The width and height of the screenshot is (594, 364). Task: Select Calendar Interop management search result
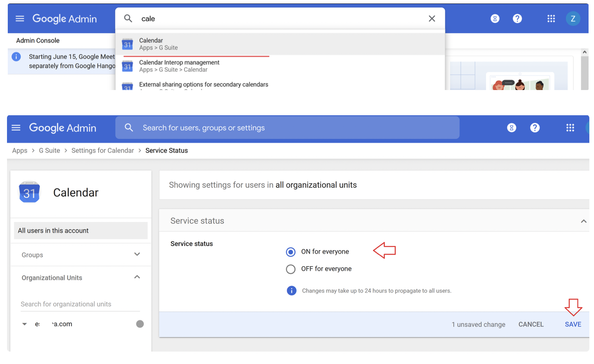click(x=179, y=66)
